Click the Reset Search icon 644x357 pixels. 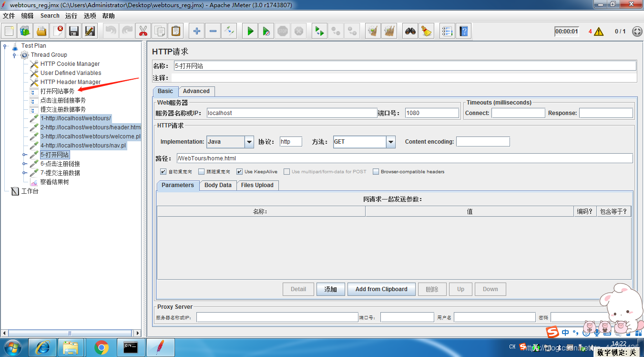427,31
